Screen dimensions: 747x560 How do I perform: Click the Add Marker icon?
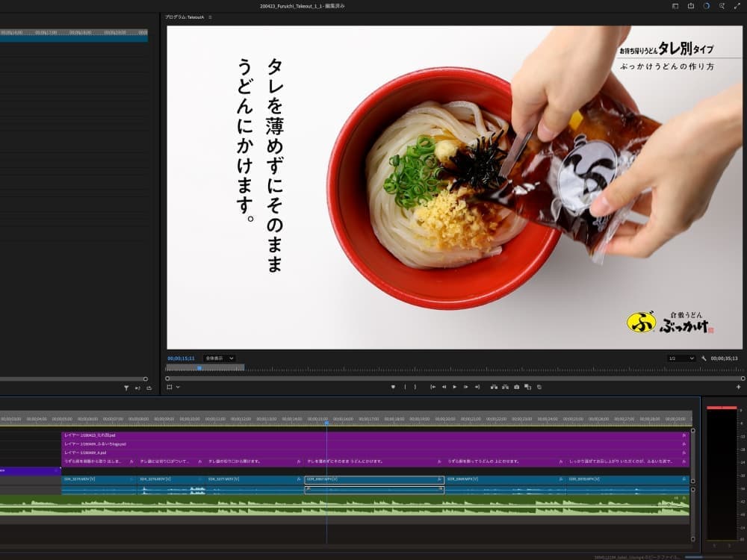tap(393, 387)
